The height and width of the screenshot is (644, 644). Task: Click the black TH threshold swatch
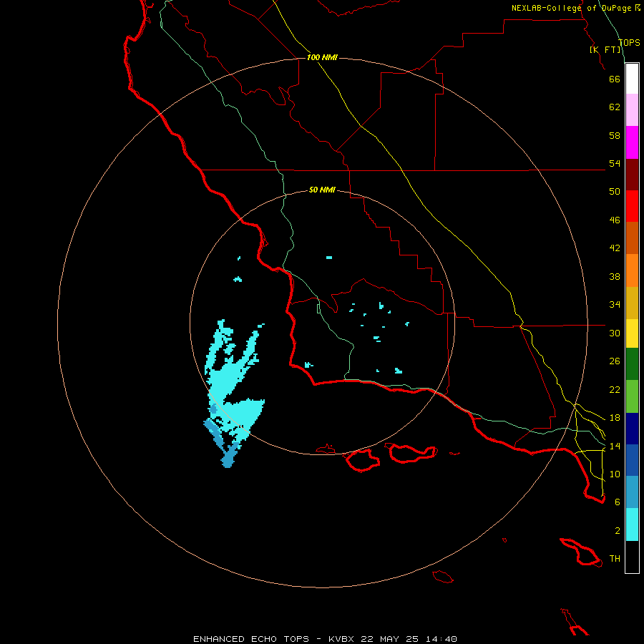(632, 557)
